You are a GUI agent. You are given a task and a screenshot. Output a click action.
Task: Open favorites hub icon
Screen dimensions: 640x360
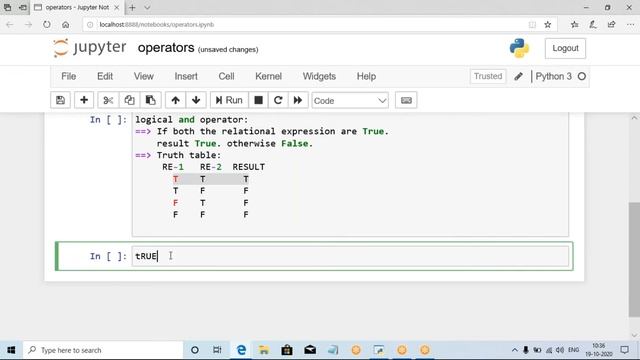pos(575,24)
